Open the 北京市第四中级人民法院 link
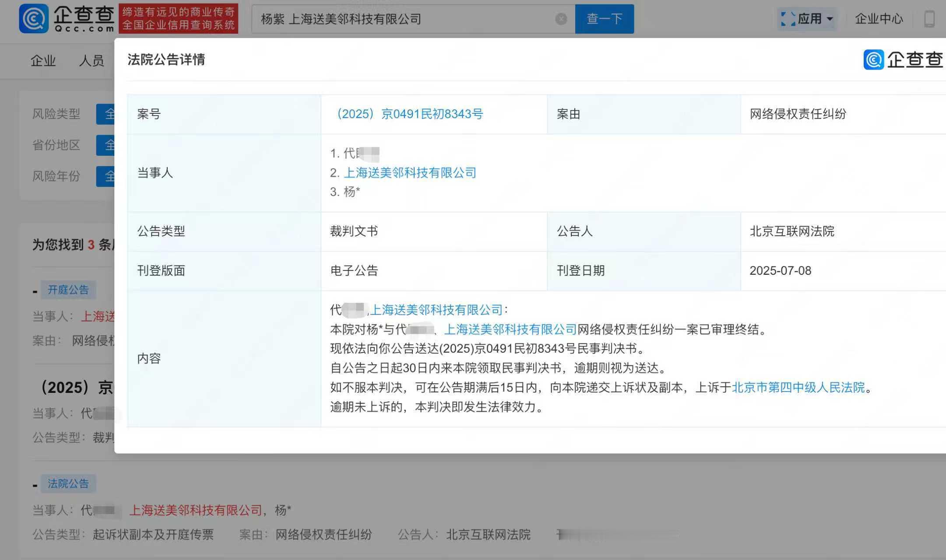Screen dimensions: 946x560 click(x=798, y=388)
